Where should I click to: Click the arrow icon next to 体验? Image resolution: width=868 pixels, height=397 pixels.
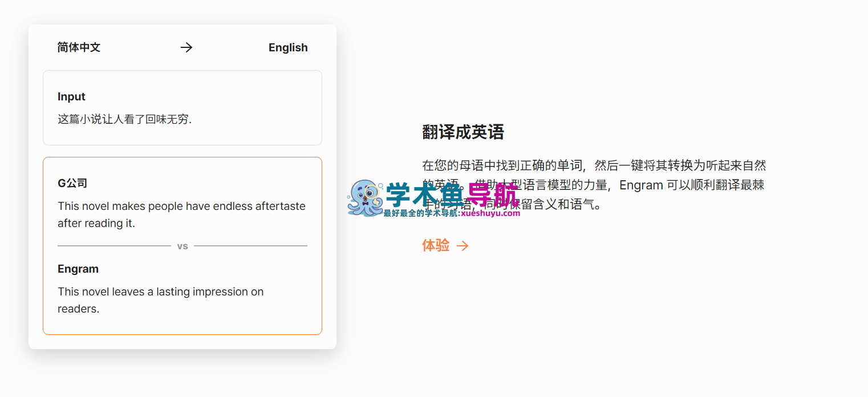(463, 246)
